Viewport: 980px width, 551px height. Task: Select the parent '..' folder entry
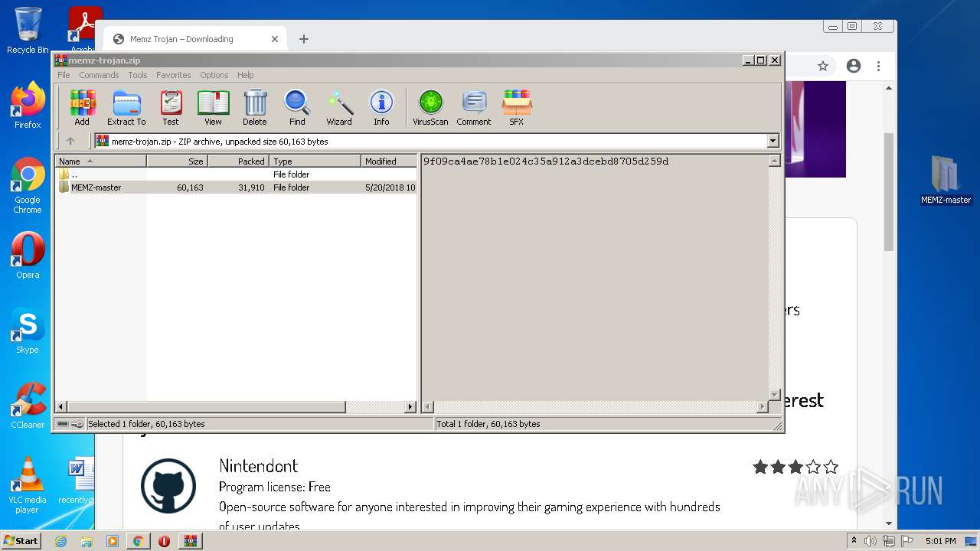click(x=237, y=174)
